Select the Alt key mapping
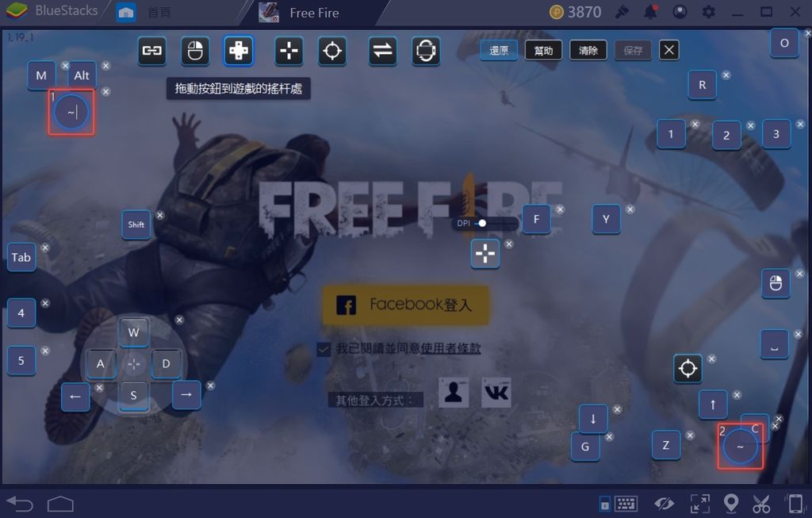 [82, 75]
